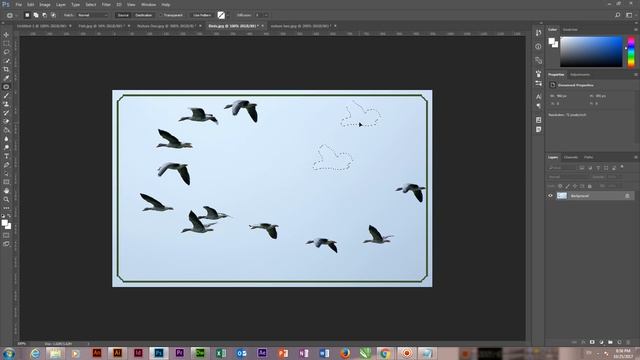Click the Subtract from Selection mode button

(x=44, y=15)
